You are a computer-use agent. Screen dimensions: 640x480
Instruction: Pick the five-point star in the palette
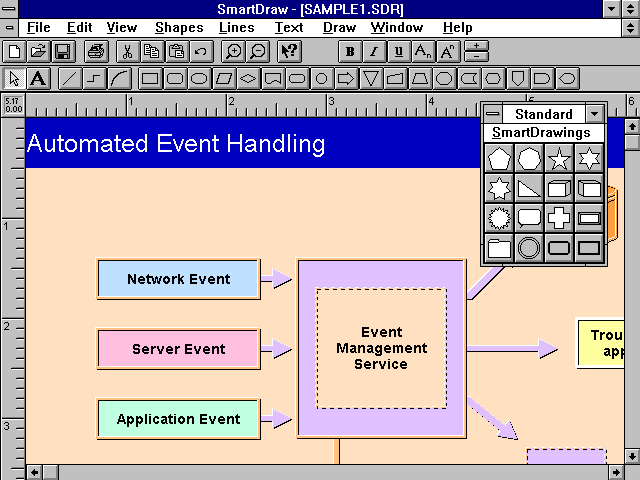(559, 158)
